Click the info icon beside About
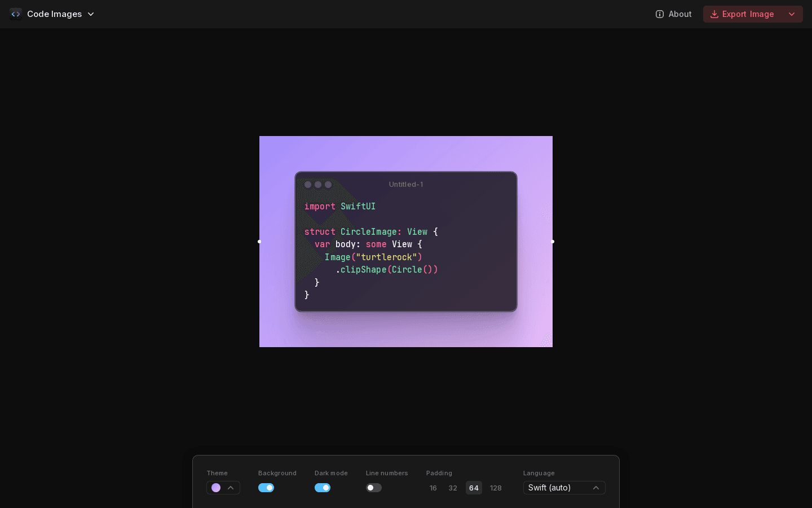The width and height of the screenshot is (812, 508). pos(660,14)
